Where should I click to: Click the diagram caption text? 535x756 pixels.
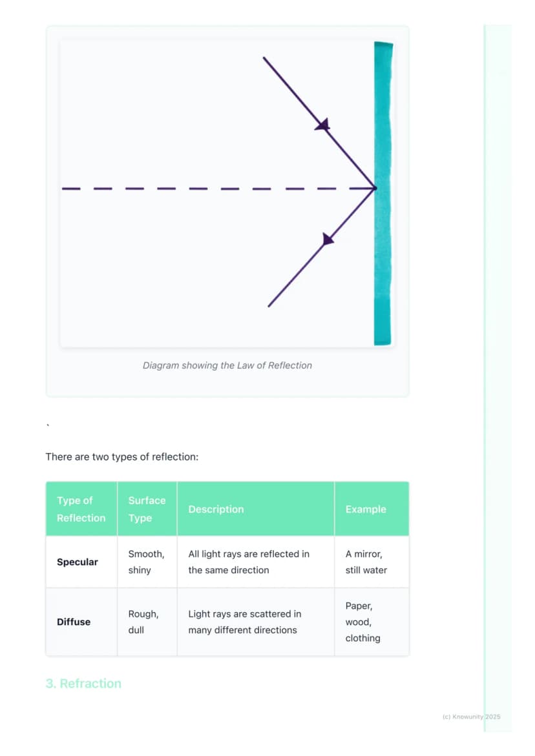(227, 365)
